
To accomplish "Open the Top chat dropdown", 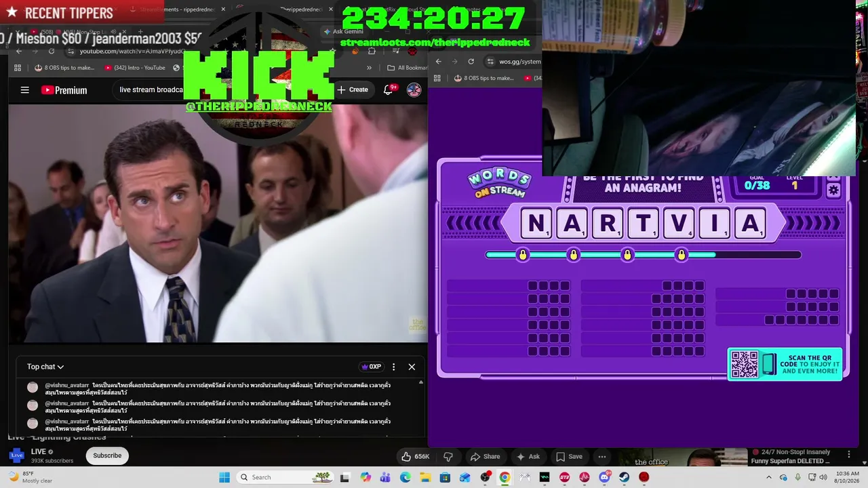I will click(45, 367).
